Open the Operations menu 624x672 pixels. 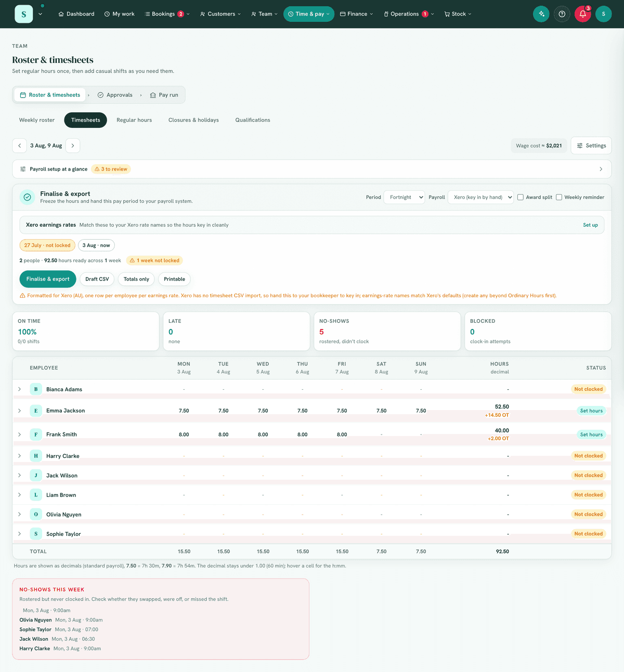click(x=409, y=14)
